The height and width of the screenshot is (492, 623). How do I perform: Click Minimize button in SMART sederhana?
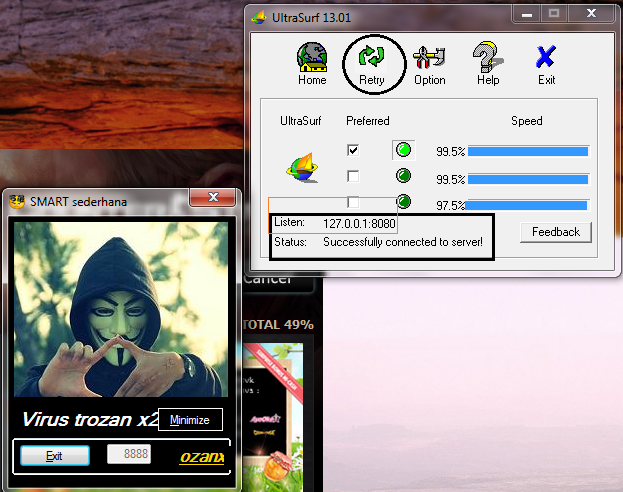click(x=190, y=420)
